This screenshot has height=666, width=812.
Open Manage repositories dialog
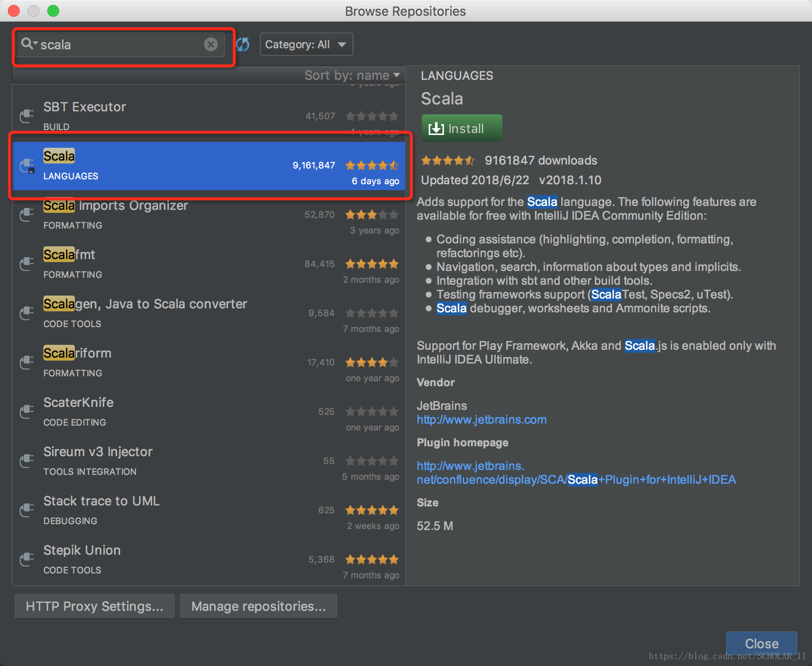coord(259,606)
